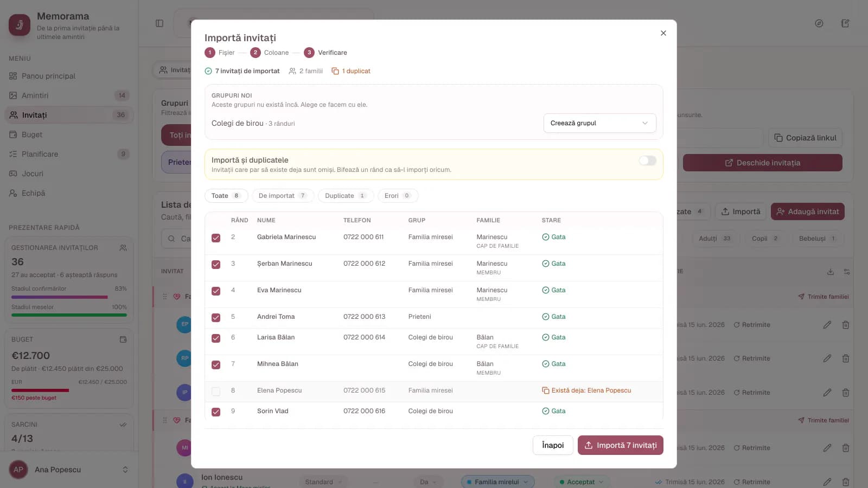
Task: Toggle the Importă și duplicatele switch
Action: pos(647,160)
